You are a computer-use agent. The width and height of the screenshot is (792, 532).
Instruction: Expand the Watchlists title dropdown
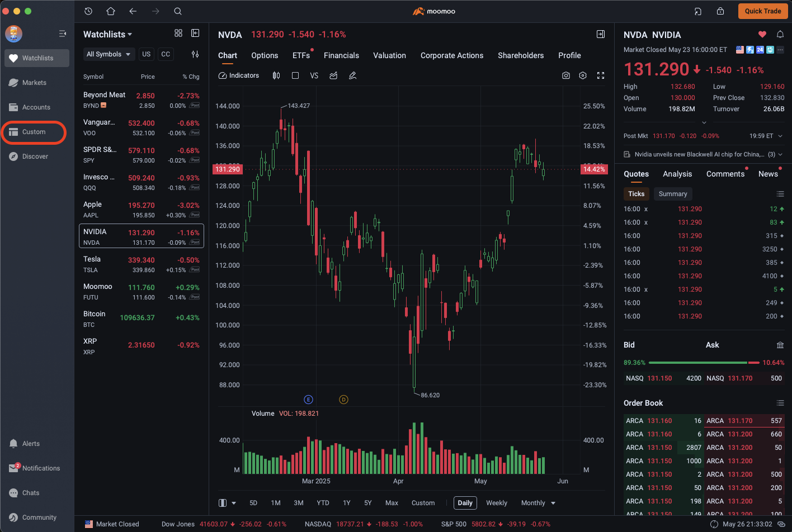[x=108, y=35]
